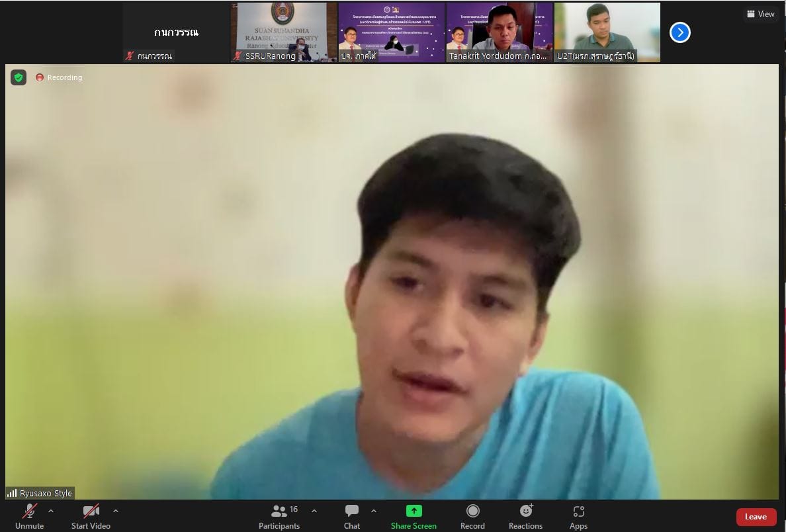Screen dimensions: 786x532
Task: Click the green encryption shield icon
Action: tap(19, 77)
